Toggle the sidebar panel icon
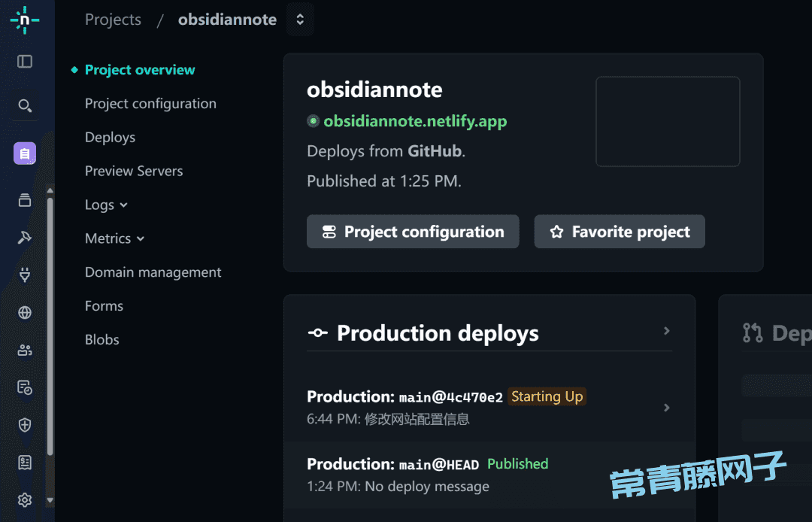 pyautogui.click(x=24, y=62)
